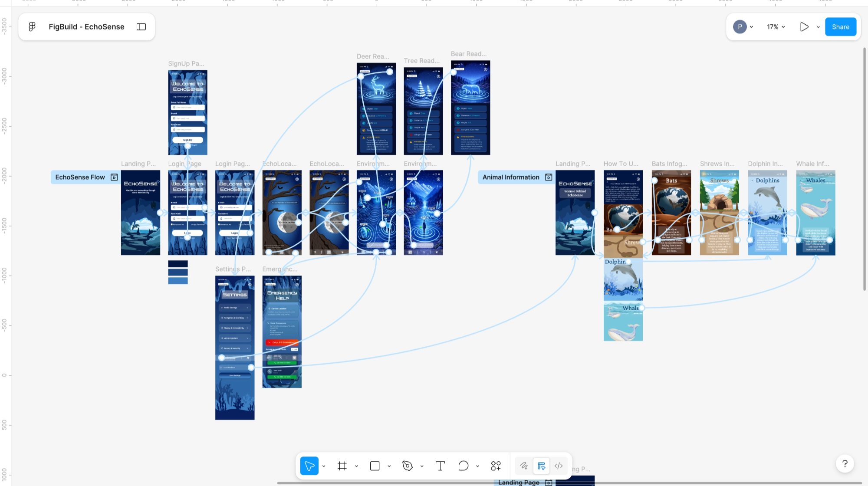Click the darkest navy color swatch
868x486 pixels.
click(x=178, y=263)
